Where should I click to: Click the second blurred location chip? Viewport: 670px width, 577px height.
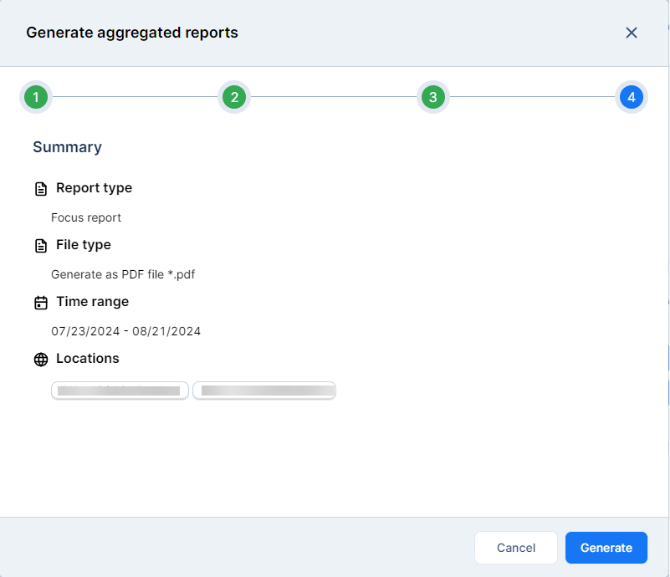click(264, 391)
